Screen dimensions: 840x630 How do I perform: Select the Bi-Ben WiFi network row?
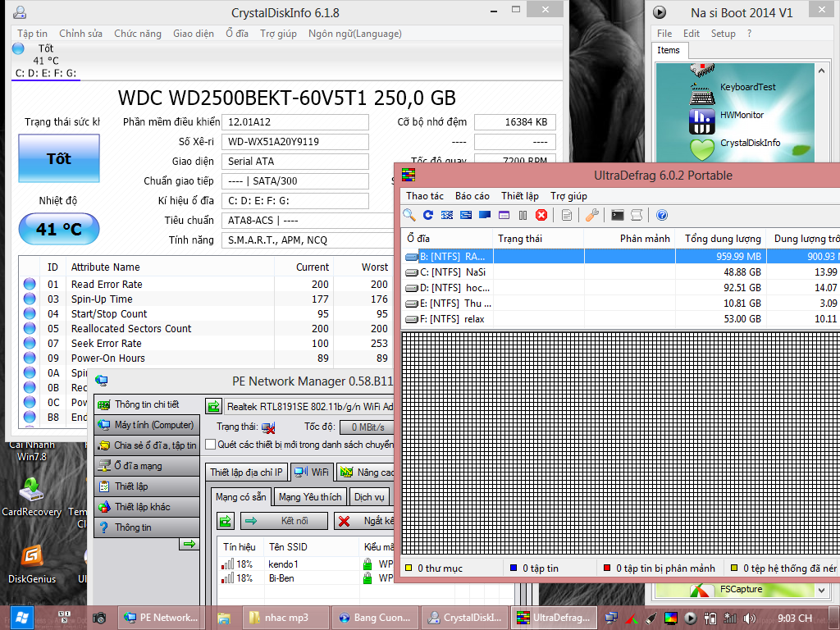pos(307,578)
